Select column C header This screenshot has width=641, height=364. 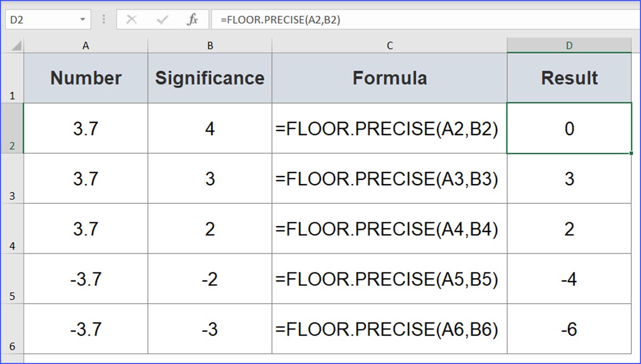tap(390, 46)
